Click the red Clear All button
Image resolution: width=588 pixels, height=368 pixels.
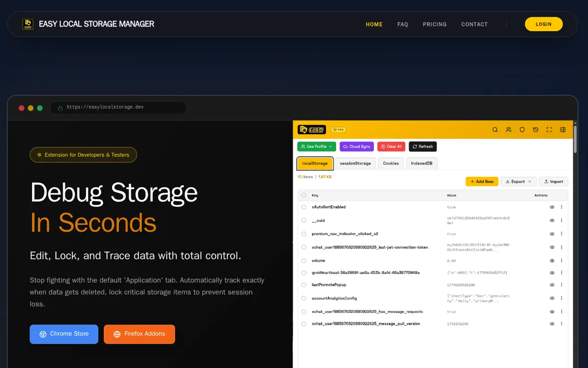pos(391,147)
